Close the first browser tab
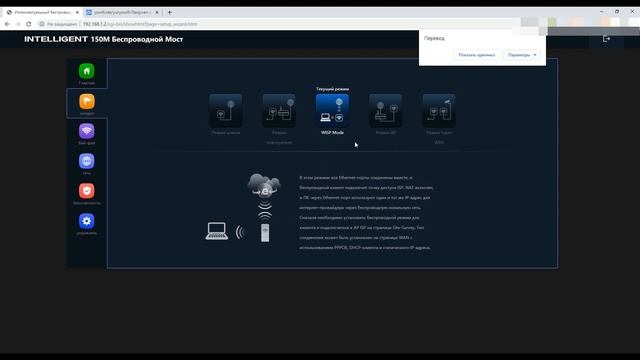The height and width of the screenshot is (360, 640). (x=77, y=12)
